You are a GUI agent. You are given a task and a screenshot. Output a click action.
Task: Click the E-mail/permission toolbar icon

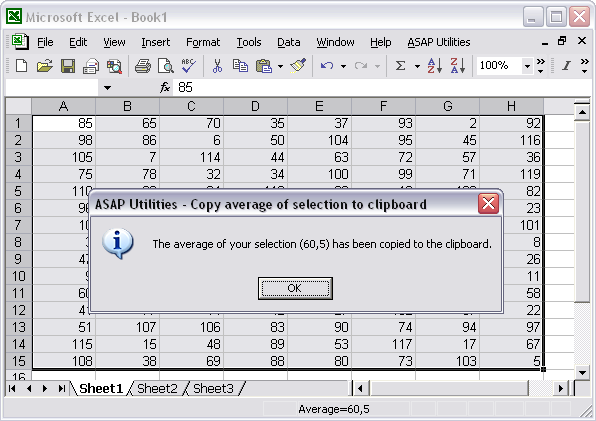pyautogui.click(x=90, y=66)
